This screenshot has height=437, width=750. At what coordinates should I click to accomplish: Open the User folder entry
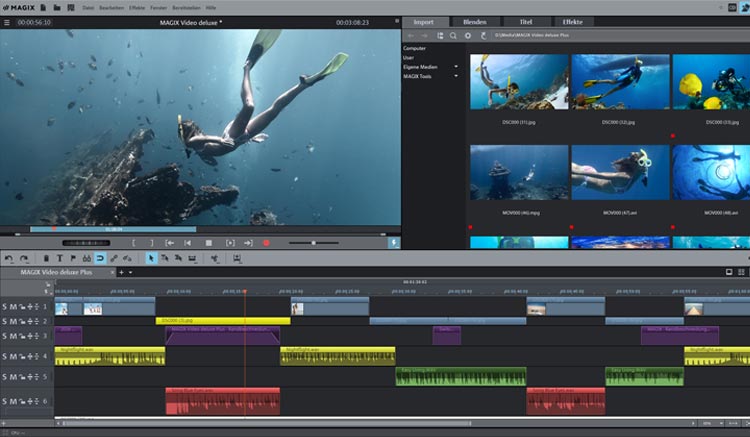point(408,58)
